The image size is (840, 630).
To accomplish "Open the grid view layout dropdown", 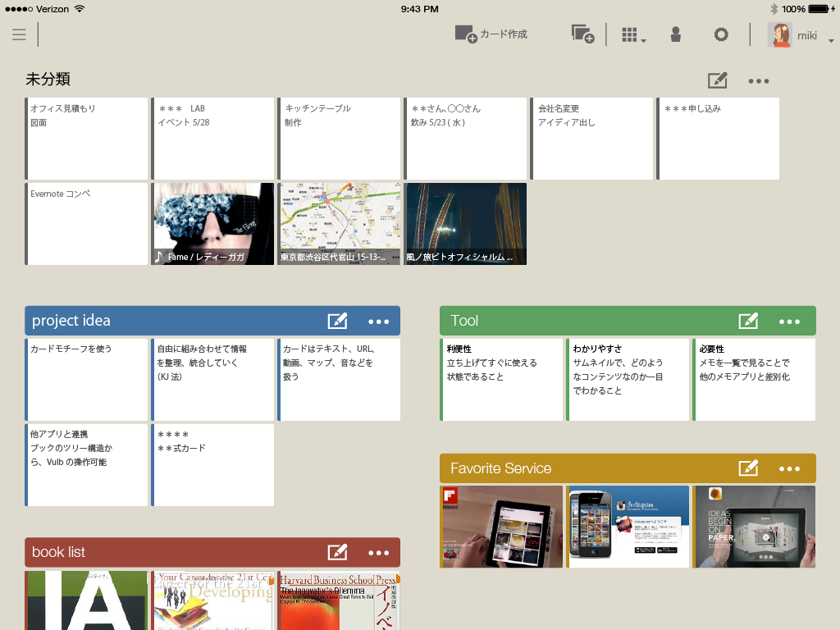I will (633, 34).
